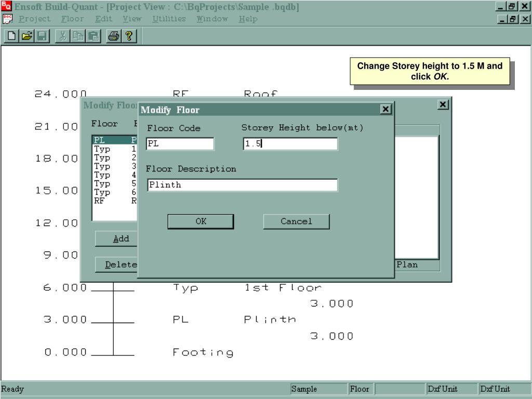The width and height of the screenshot is (532, 399).
Task: Click the Storey Height below input field
Action: tap(290, 144)
